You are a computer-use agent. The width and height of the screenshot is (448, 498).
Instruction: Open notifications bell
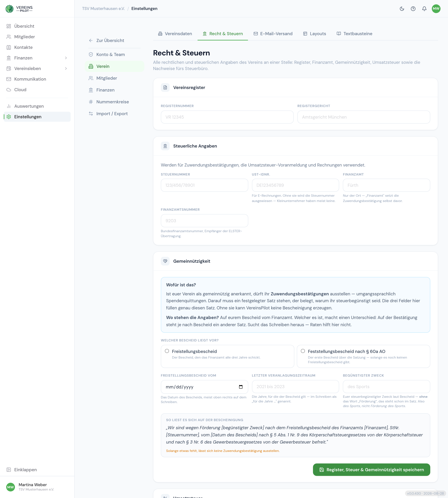[x=424, y=9]
